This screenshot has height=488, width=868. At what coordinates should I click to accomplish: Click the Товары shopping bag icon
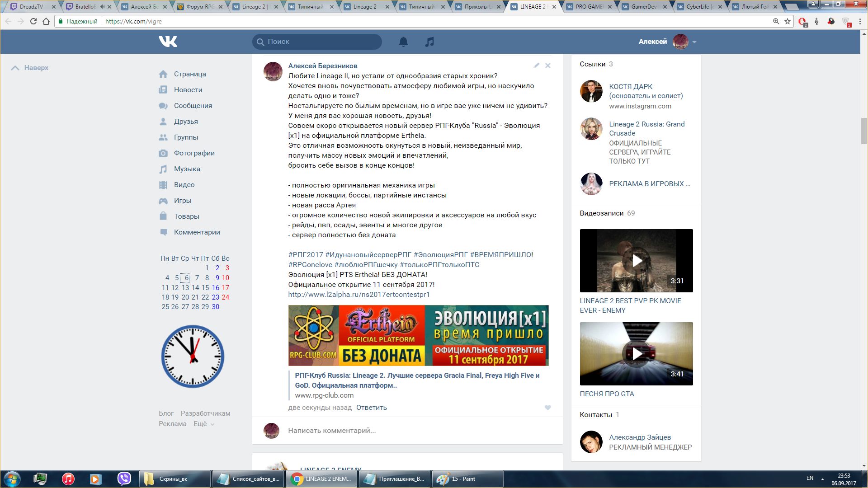coord(163,216)
